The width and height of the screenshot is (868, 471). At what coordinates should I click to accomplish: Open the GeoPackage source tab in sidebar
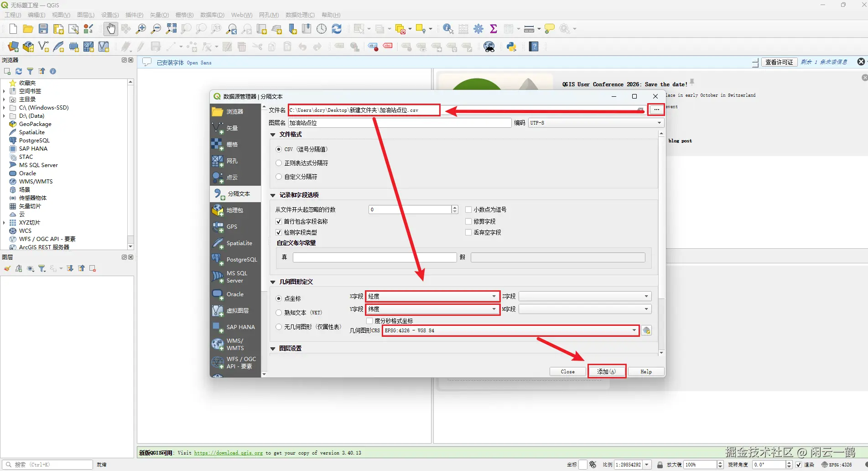[x=235, y=210]
